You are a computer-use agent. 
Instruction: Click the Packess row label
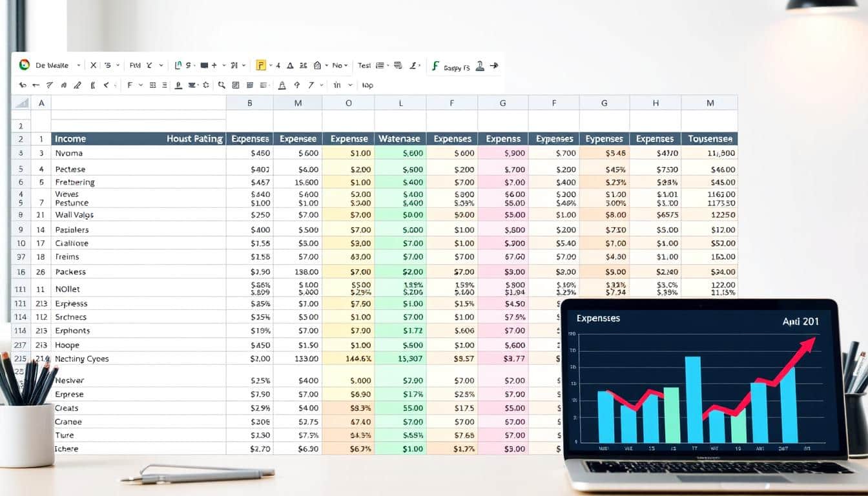pyautogui.click(x=70, y=272)
